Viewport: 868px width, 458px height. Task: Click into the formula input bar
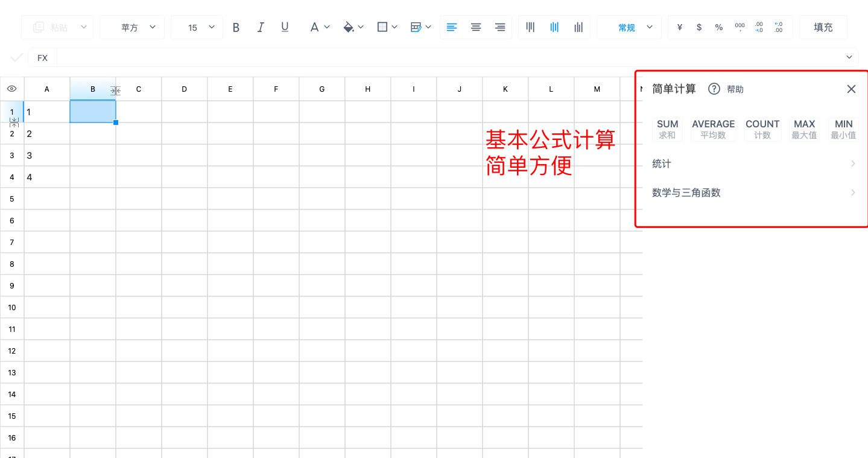pos(449,58)
